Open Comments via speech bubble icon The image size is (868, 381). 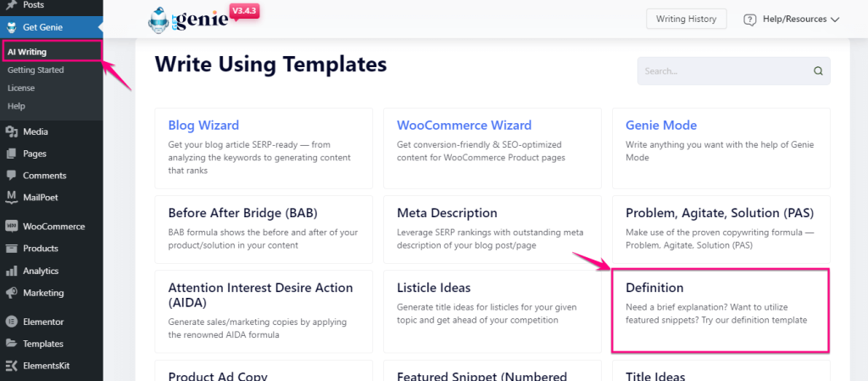click(11, 176)
